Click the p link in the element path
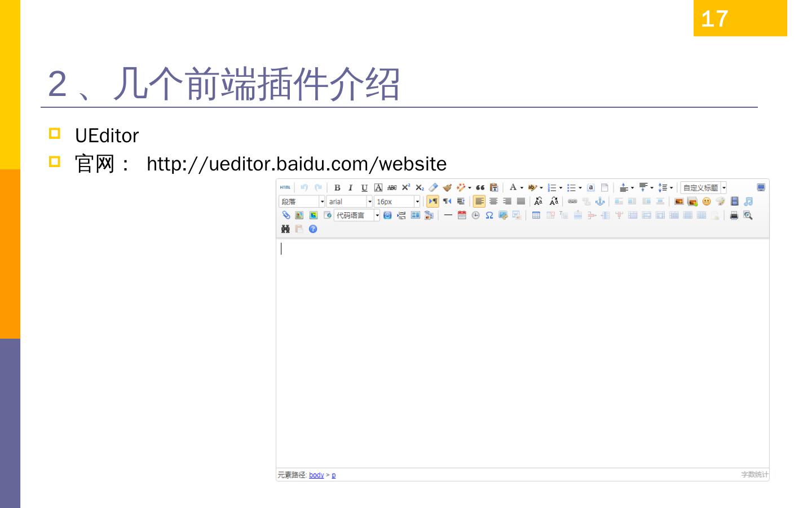The width and height of the screenshot is (812, 508). (334, 475)
